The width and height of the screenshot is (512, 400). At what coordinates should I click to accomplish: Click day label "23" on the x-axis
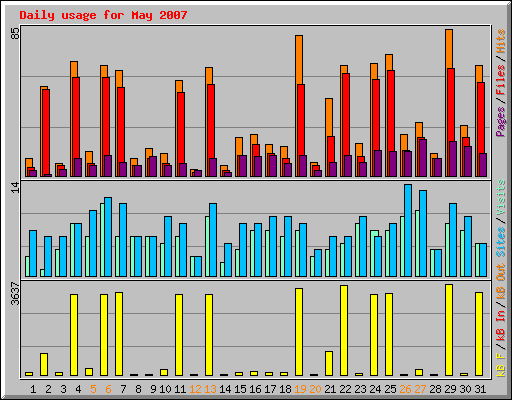click(360, 389)
